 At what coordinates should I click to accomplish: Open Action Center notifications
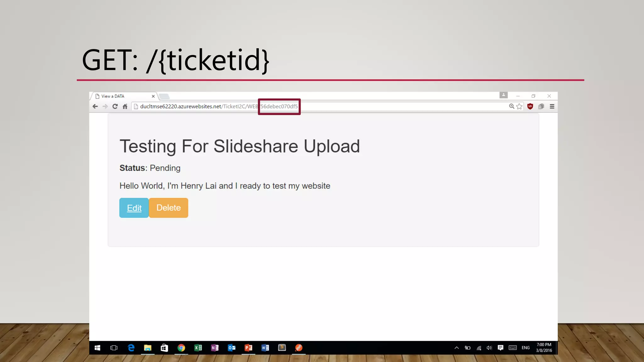click(x=500, y=348)
